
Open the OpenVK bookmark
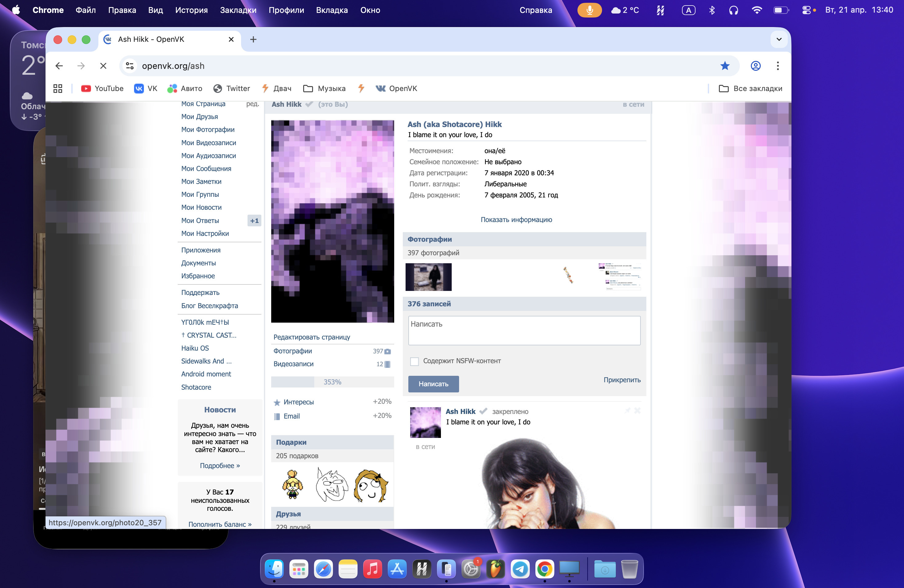[x=397, y=89]
